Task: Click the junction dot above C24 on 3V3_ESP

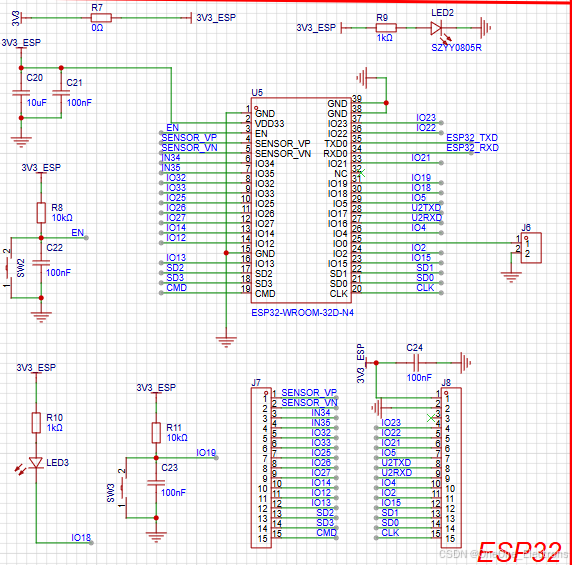Action: point(376,363)
